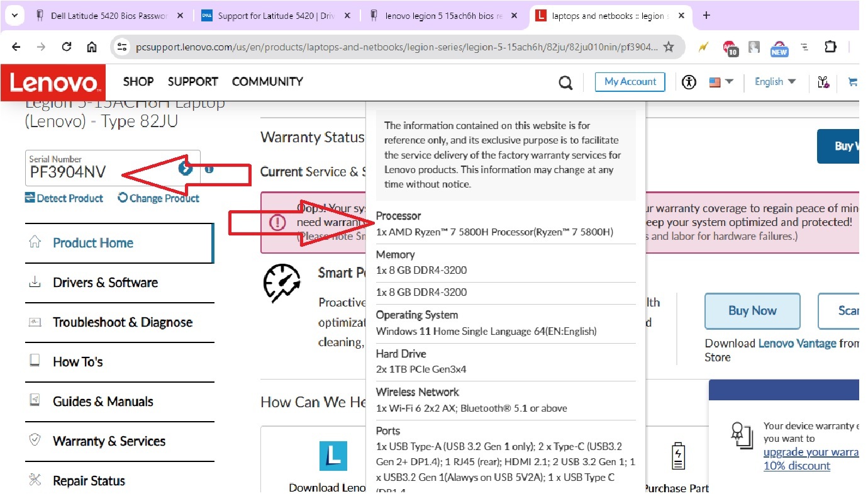Click the Download Lenovo app tile icon
The image size is (868, 496).
[x=333, y=456]
